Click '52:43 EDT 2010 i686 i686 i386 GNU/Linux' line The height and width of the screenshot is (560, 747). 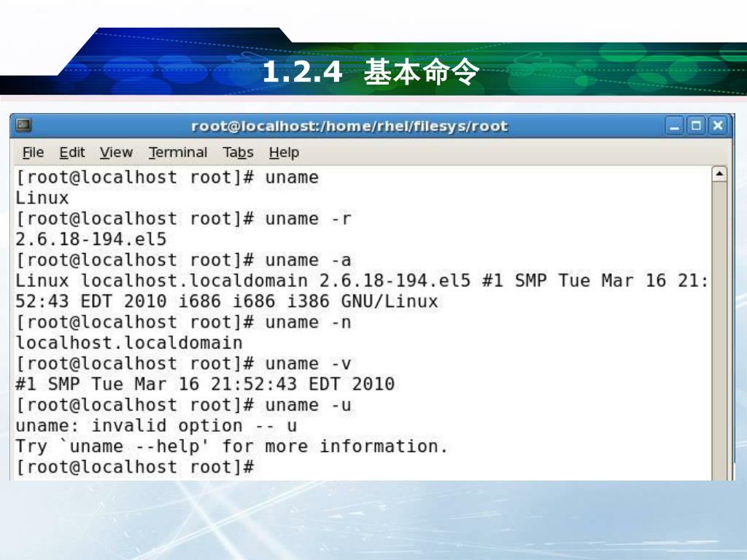227,301
